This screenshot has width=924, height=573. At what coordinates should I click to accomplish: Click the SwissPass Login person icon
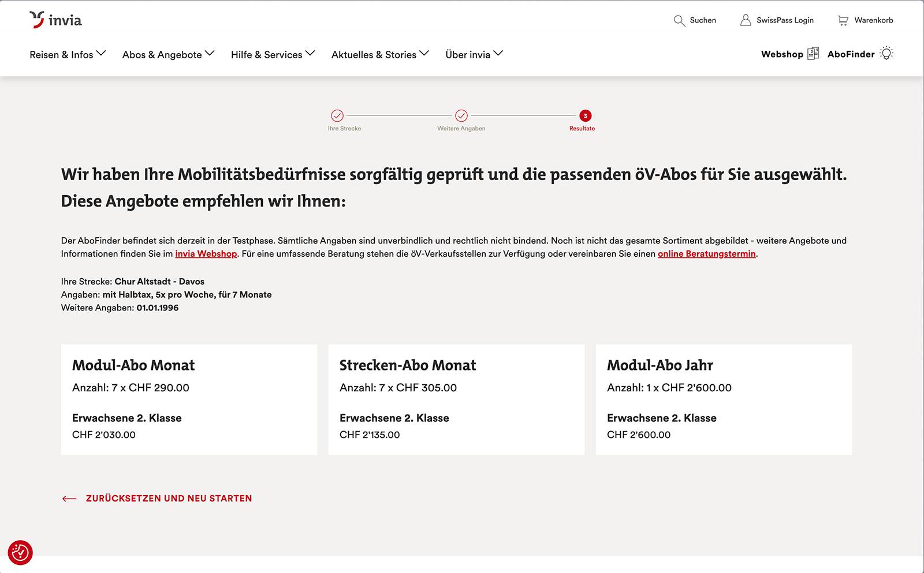click(744, 20)
